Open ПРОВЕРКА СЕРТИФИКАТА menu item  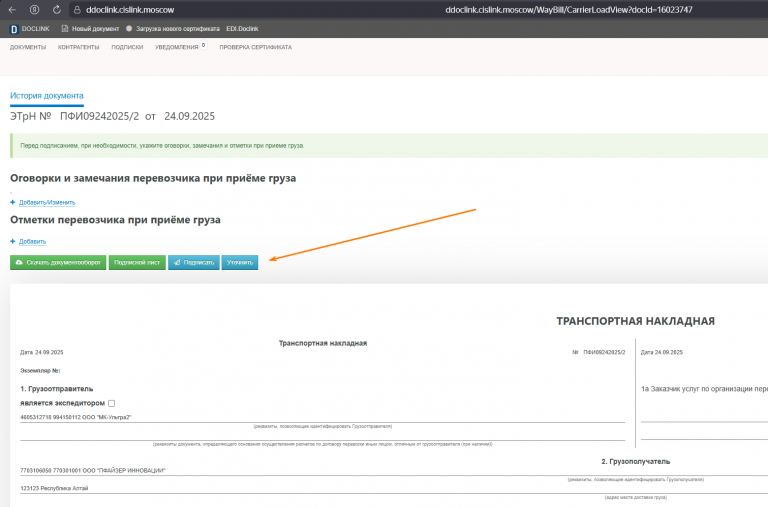(255, 48)
